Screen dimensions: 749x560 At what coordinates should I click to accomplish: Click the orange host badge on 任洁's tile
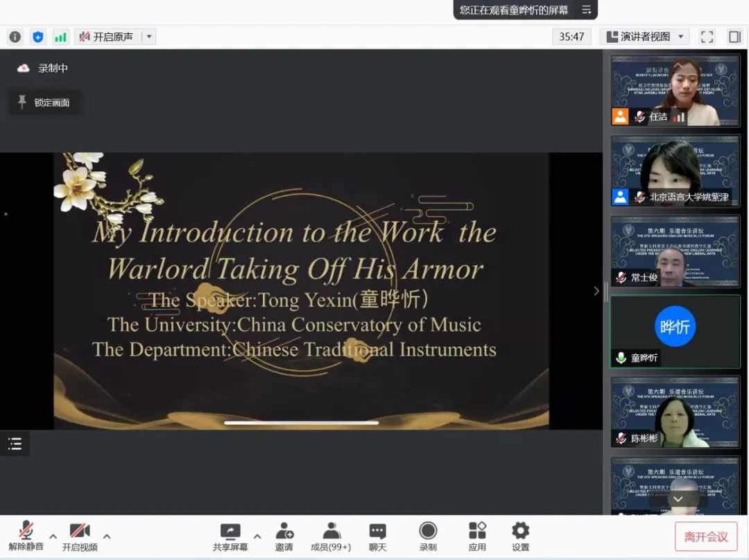click(x=620, y=116)
